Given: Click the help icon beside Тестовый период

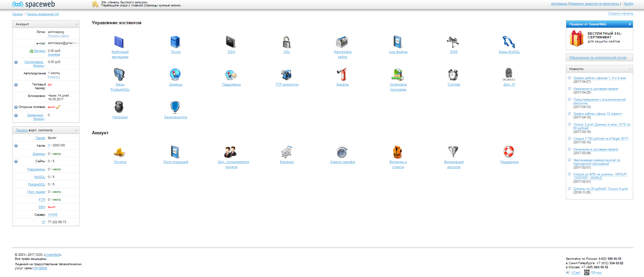Looking at the screenshot, I should pyautogui.click(x=16, y=84).
